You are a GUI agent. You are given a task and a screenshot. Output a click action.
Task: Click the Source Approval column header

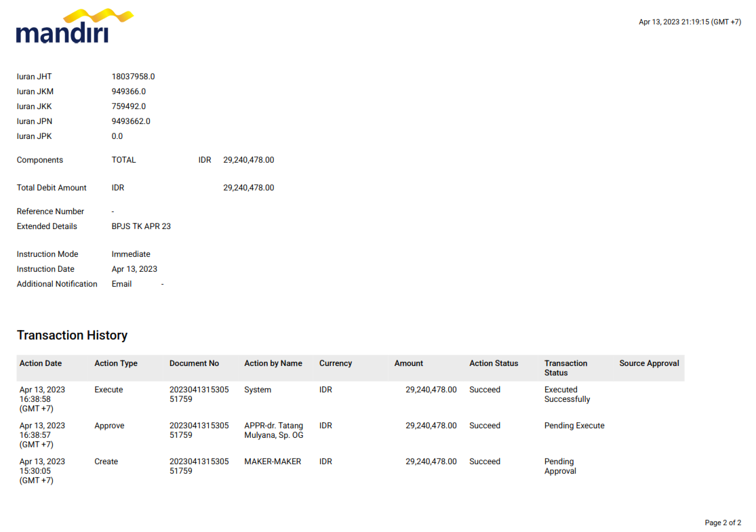pos(649,363)
